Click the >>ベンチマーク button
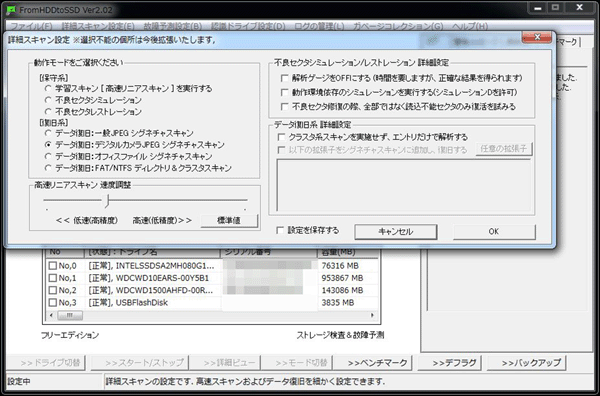Viewport: 600px width, 396px height. click(x=373, y=363)
